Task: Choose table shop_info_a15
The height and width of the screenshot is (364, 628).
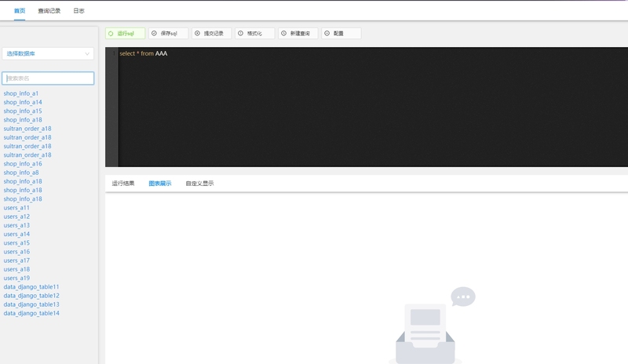Action: click(x=23, y=111)
